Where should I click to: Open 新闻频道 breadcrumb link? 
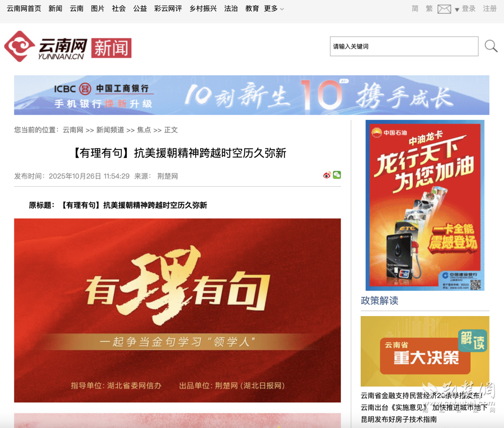coord(110,130)
